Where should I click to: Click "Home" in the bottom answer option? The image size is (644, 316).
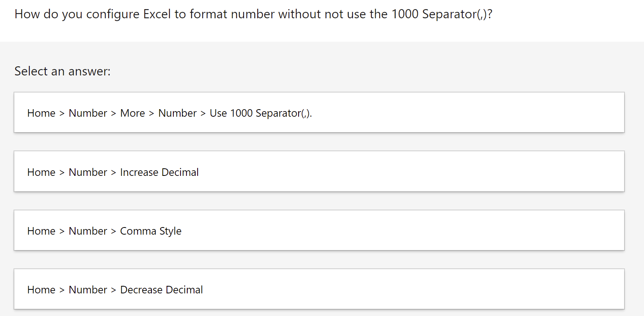coord(41,289)
